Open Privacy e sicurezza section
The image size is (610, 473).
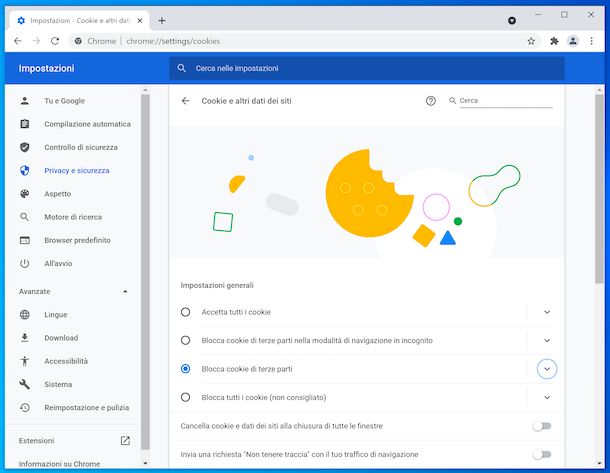pos(77,170)
